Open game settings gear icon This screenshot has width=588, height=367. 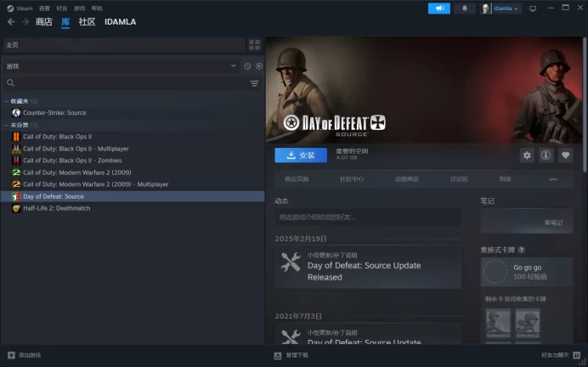[x=527, y=155]
